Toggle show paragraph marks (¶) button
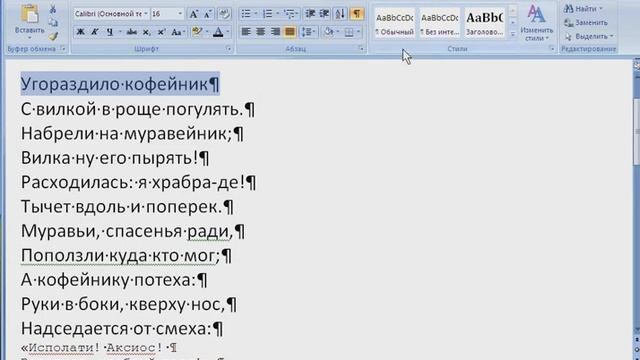This screenshot has width=640, height=360. pyautogui.click(x=356, y=14)
